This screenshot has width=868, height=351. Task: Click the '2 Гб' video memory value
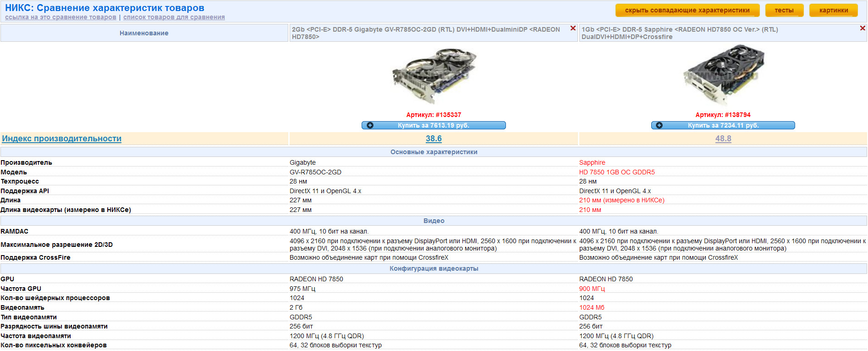[x=296, y=307]
